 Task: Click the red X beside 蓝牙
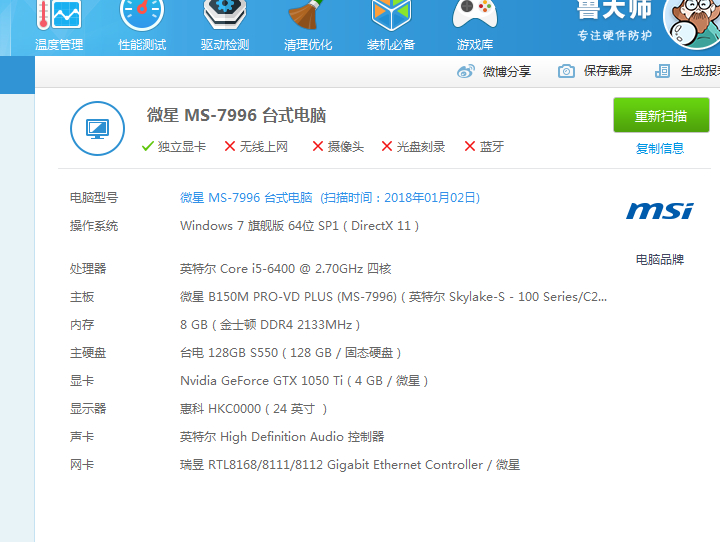click(469, 146)
